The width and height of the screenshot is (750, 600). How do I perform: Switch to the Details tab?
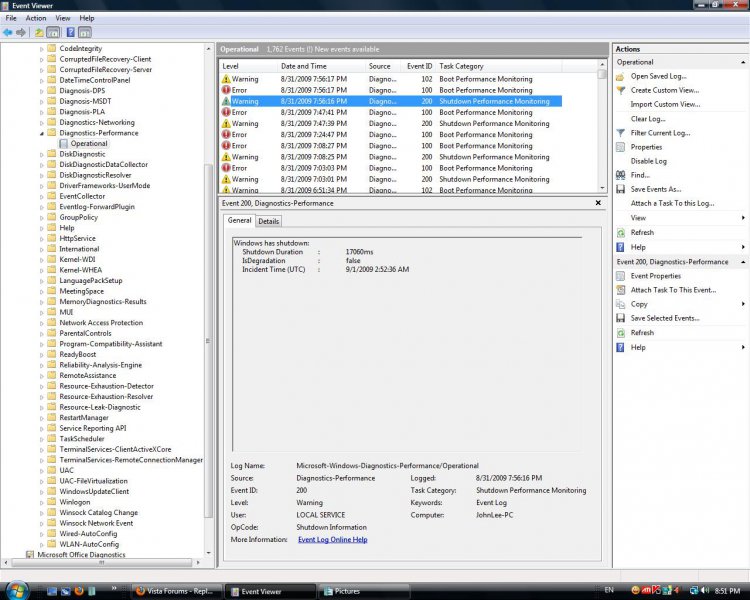[268, 221]
